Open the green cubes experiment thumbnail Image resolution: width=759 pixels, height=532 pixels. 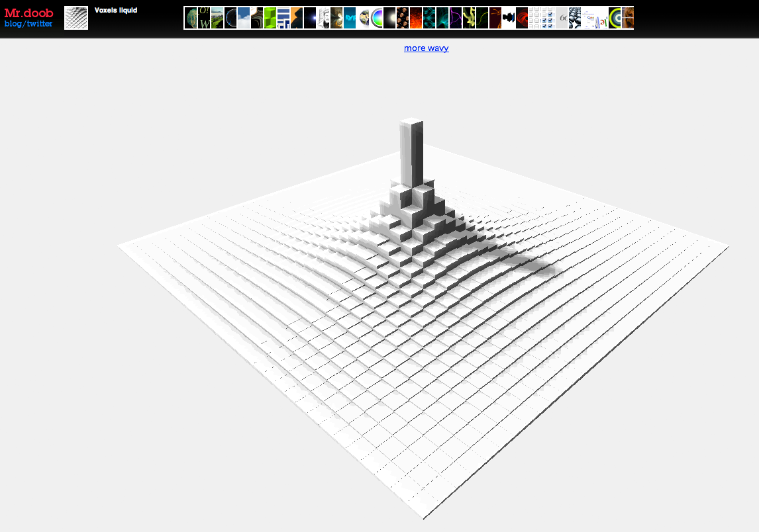(270, 18)
